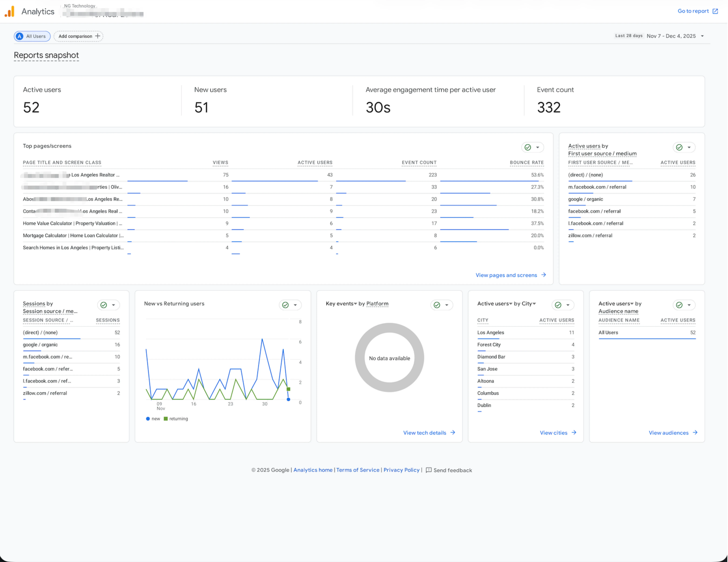
Task: Select the Audience name dimension
Action: tap(618, 311)
